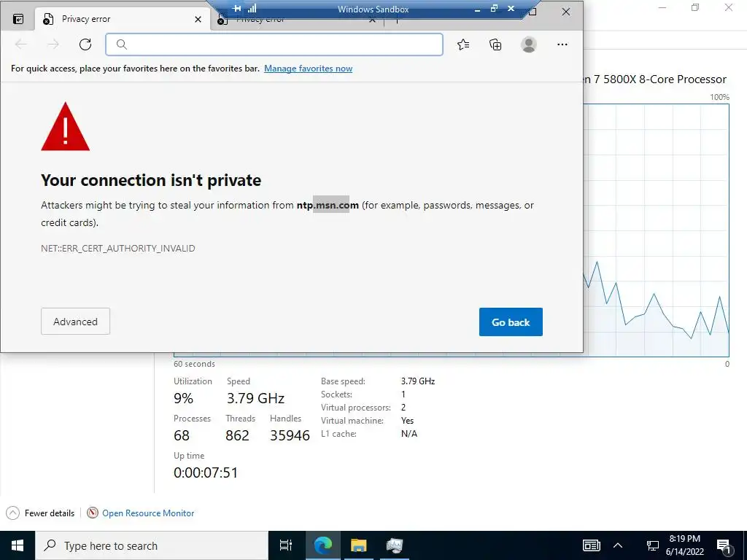
Task: Open the Windows Start menu
Action: click(18, 545)
